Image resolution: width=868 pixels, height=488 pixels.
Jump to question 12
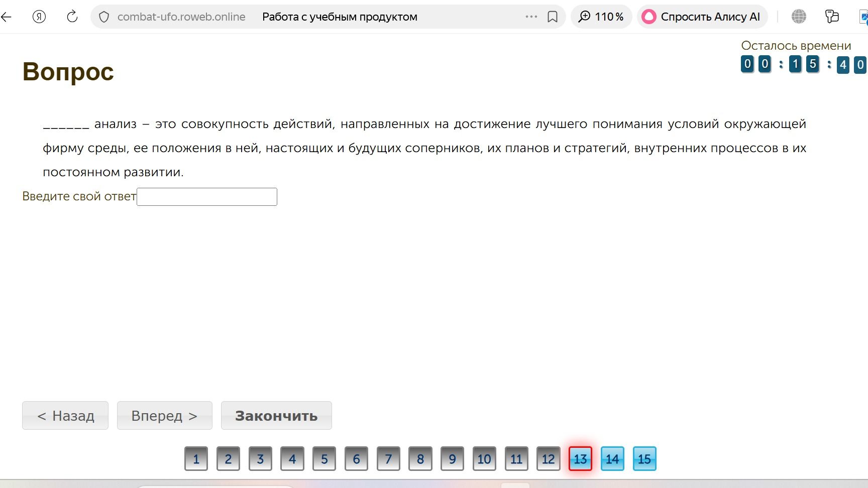(x=549, y=458)
